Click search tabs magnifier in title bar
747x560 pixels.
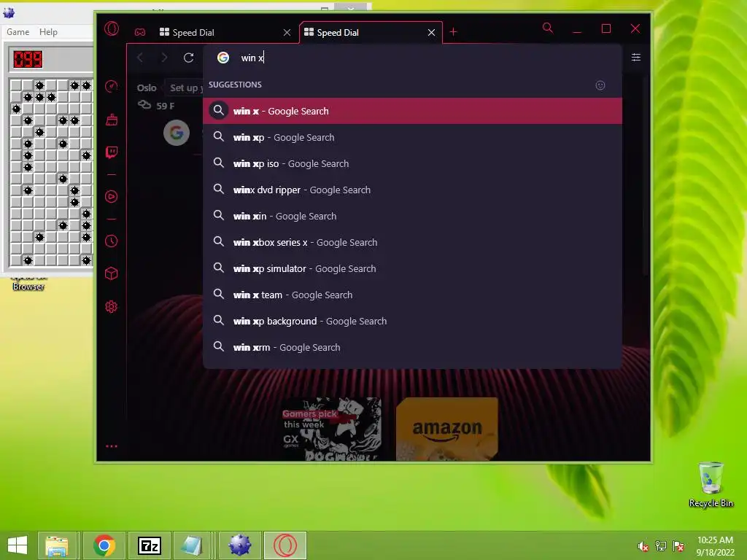pos(548,28)
